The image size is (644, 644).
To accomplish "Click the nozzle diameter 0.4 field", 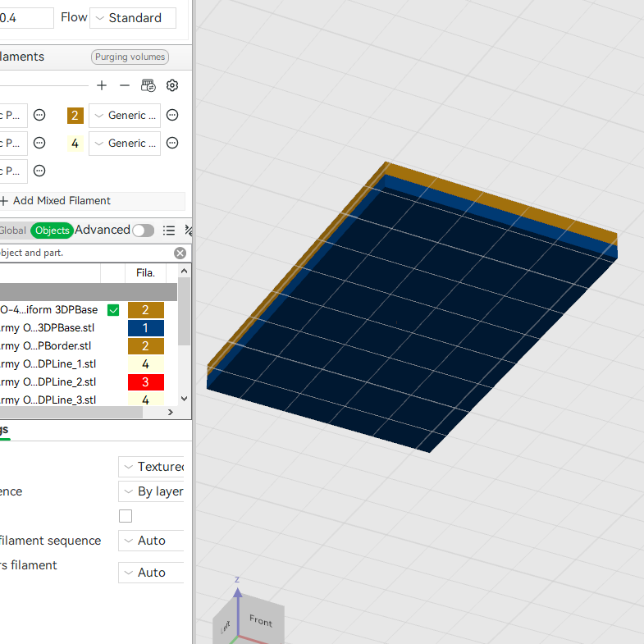I will click(x=25, y=18).
